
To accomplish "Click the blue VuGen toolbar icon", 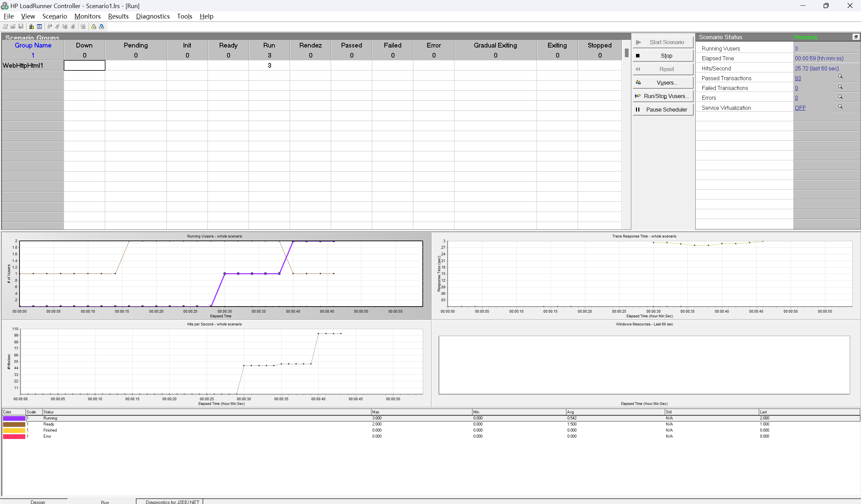I will pos(101,27).
